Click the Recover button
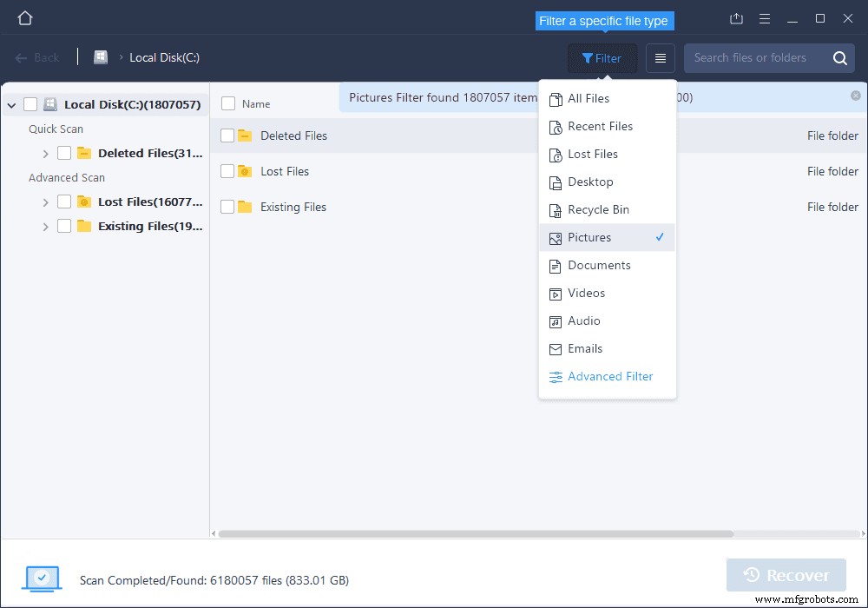The height and width of the screenshot is (608, 868). (x=786, y=574)
